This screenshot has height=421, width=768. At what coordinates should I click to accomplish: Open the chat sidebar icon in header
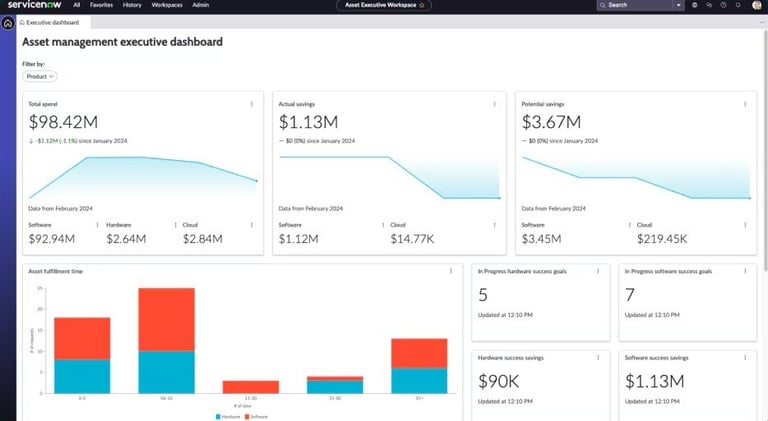point(709,5)
